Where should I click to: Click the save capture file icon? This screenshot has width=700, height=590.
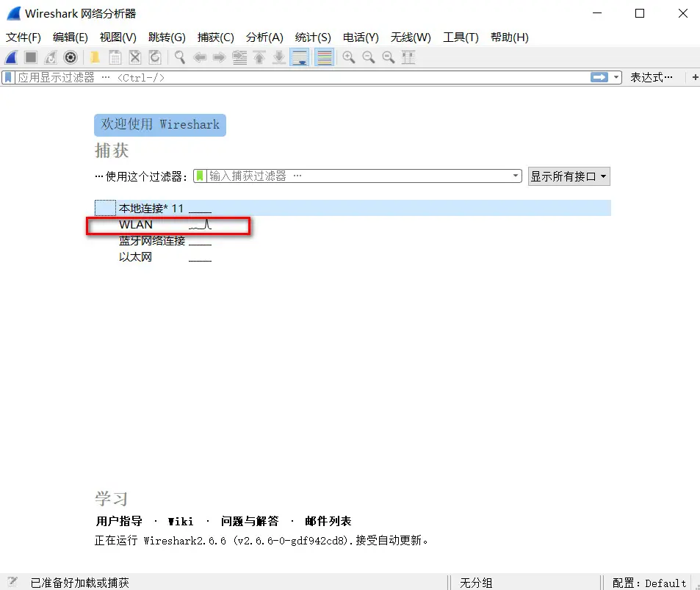point(115,57)
